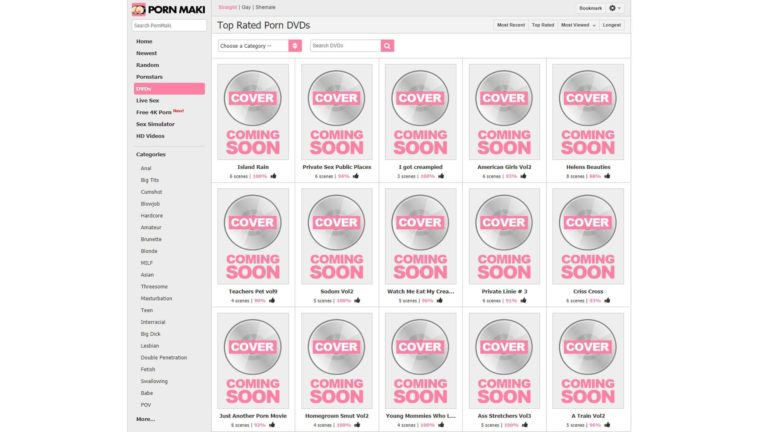Select the Longest sorting option
This screenshot has width=768, height=432.
coord(612,25)
